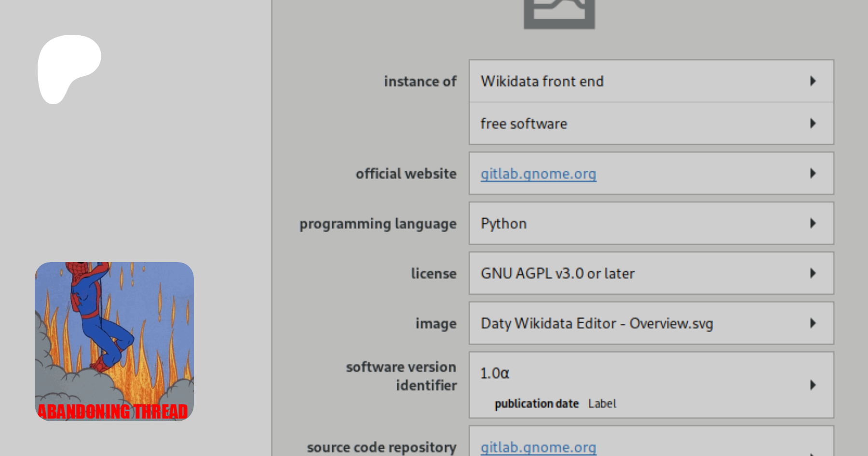Click the instance of property label
868x456 pixels.
420,82
